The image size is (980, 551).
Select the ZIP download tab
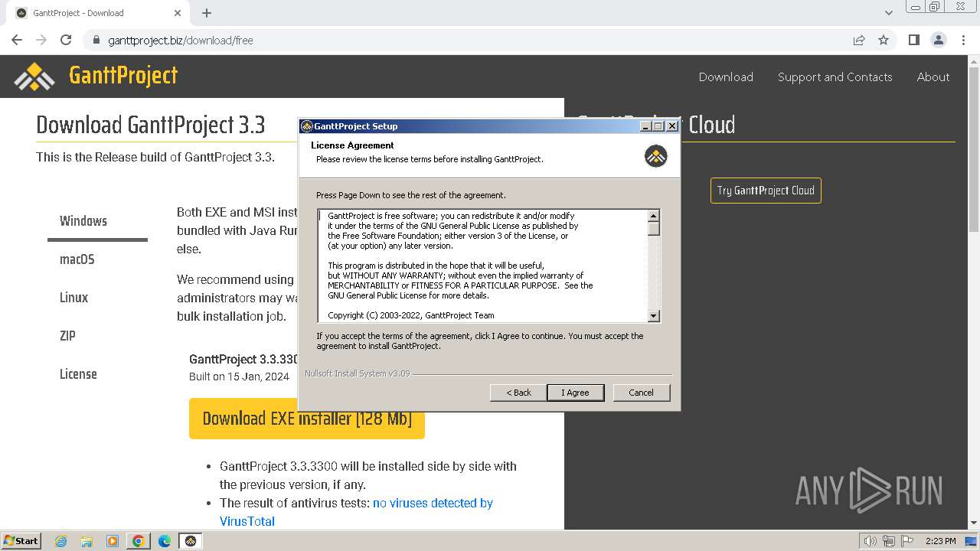97,336
